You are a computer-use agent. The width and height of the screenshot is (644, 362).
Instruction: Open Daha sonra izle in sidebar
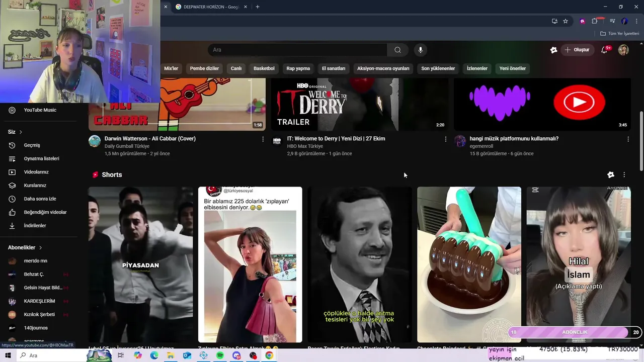40,199
